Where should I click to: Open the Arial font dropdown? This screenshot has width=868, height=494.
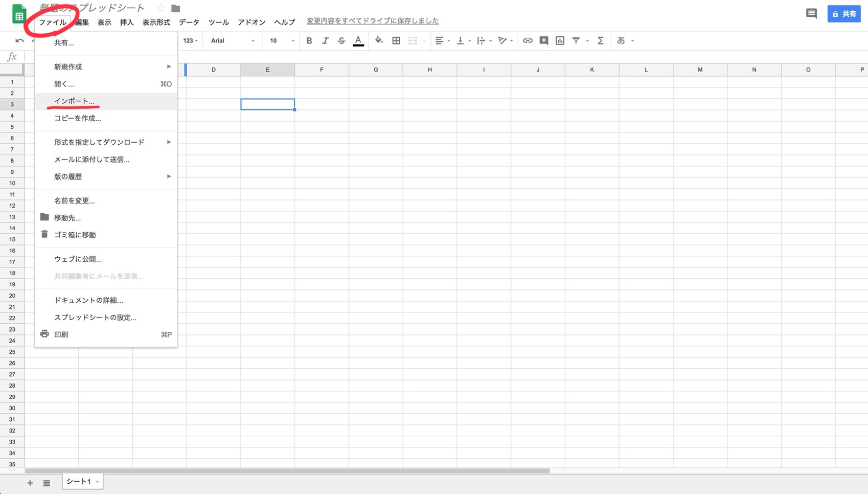coord(233,40)
